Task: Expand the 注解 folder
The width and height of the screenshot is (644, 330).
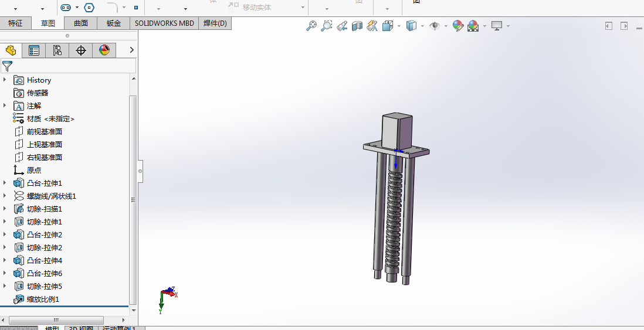Action: tap(5, 106)
